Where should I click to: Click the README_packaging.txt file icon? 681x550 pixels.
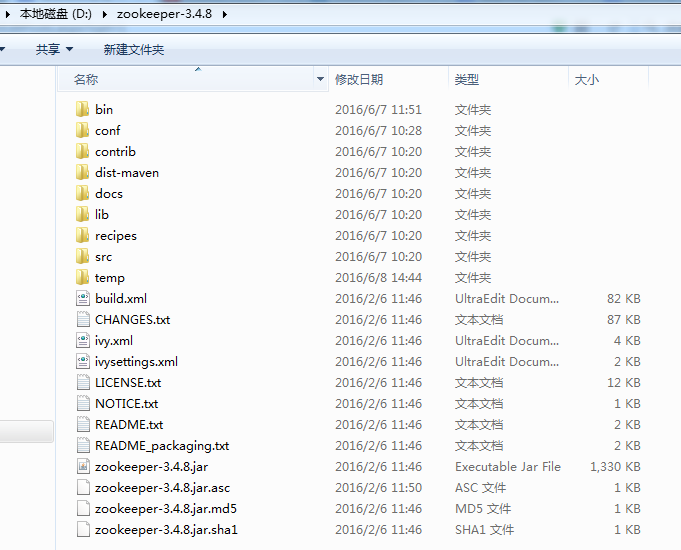[83, 445]
